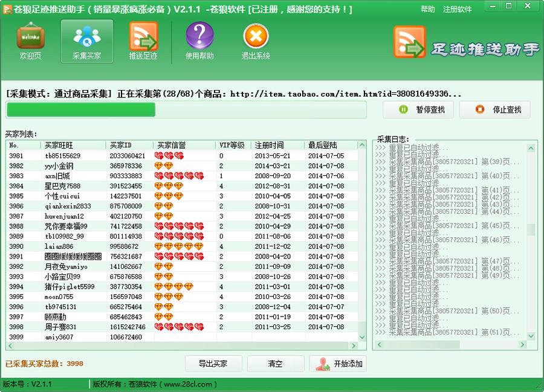The image size is (544, 392).
Task: Select buyer row tb85155629
Action: [x=182, y=156]
